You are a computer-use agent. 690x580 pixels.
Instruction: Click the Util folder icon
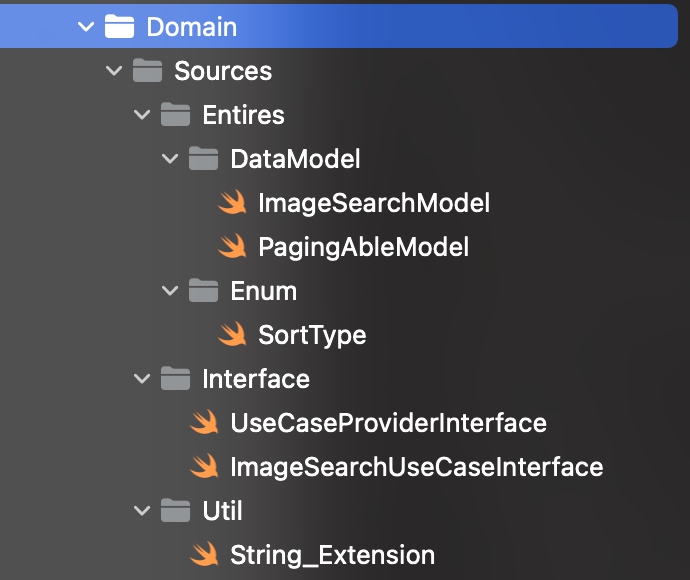pos(175,510)
